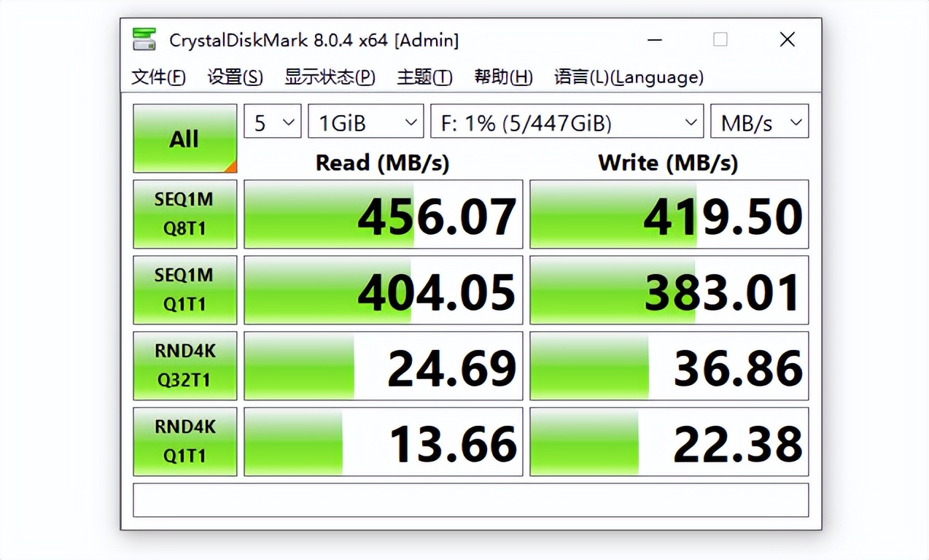The width and height of the screenshot is (929, 560).
Task: Open the unit dropdown showing MB/s
Action: pos(760,122)
